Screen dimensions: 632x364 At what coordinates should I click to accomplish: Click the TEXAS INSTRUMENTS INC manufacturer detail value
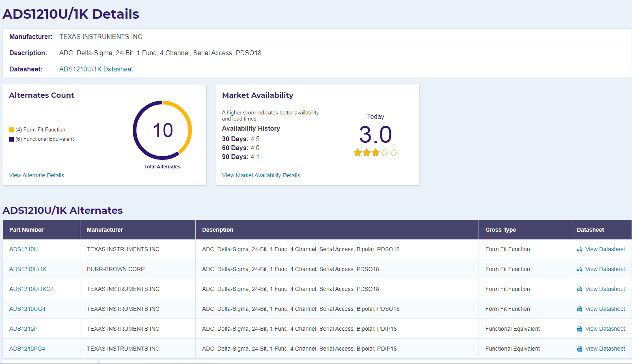click(101, 37)
